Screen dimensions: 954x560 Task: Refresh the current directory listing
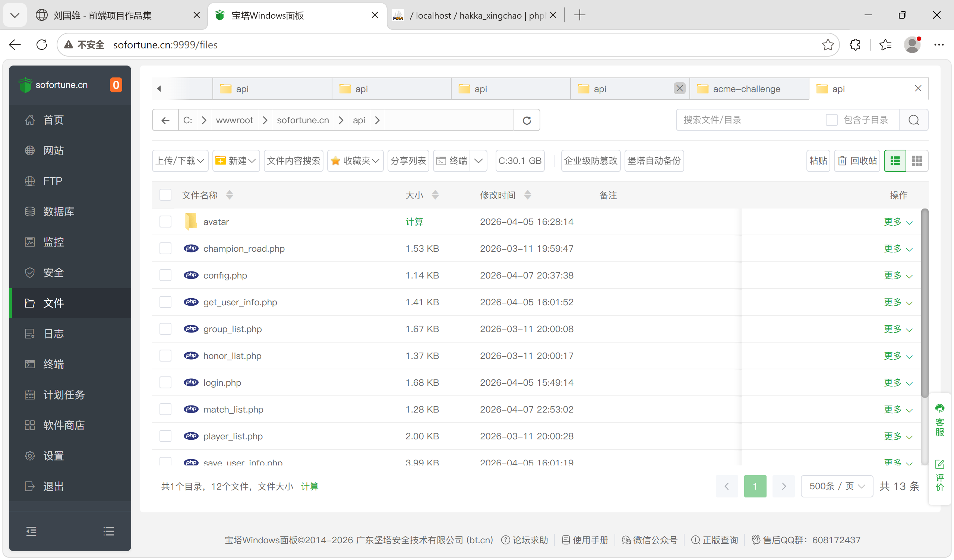coord(527,120)
